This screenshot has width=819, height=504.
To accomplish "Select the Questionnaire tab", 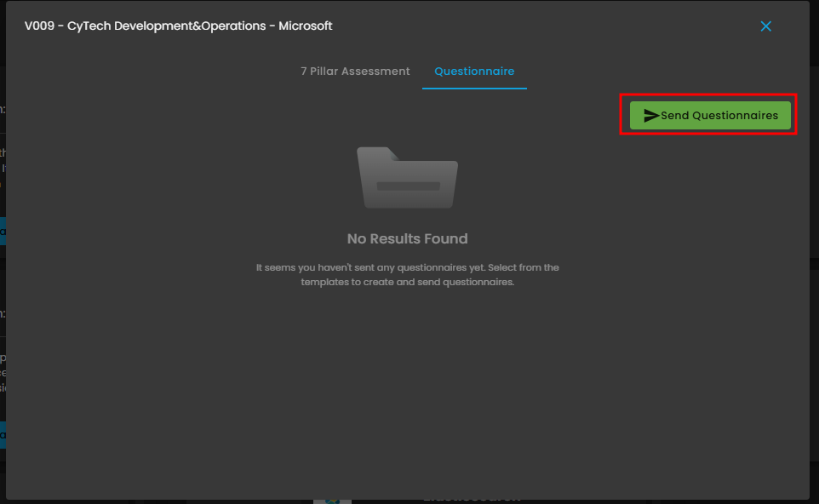I will click(474, 72).
